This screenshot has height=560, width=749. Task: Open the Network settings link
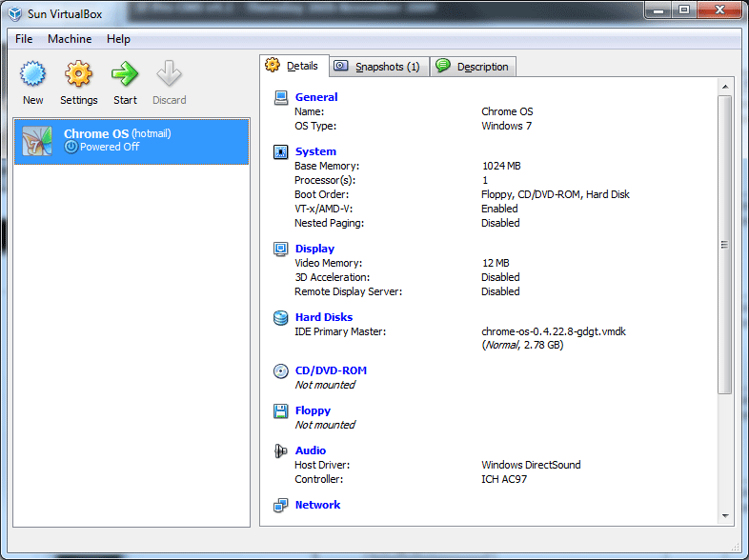(x=317, y=505)
